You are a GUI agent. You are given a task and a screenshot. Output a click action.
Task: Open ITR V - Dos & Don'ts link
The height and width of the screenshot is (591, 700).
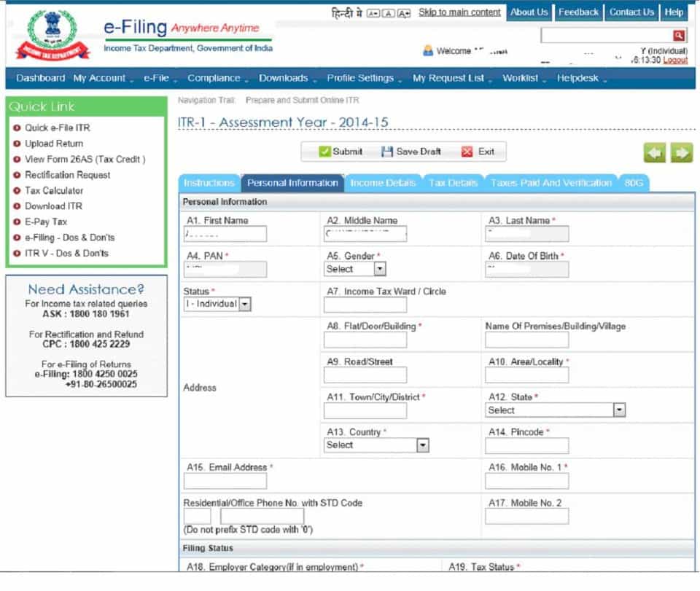pos(66,253)
